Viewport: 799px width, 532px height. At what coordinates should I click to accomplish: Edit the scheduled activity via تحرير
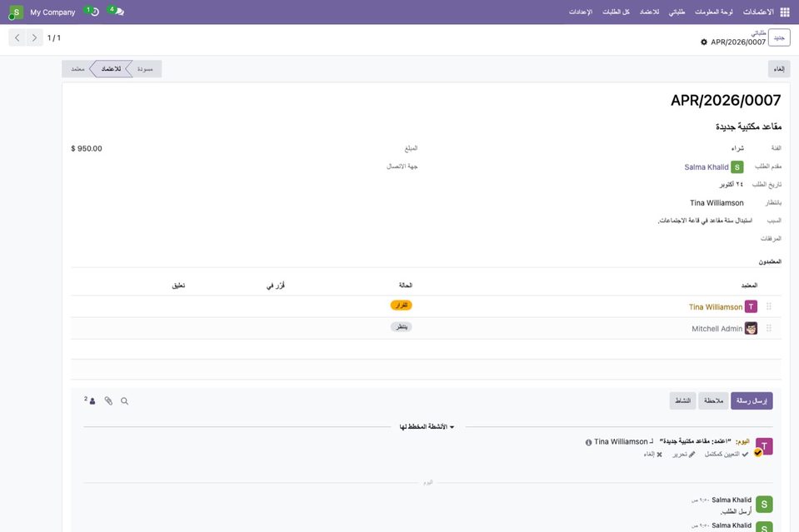683,454
